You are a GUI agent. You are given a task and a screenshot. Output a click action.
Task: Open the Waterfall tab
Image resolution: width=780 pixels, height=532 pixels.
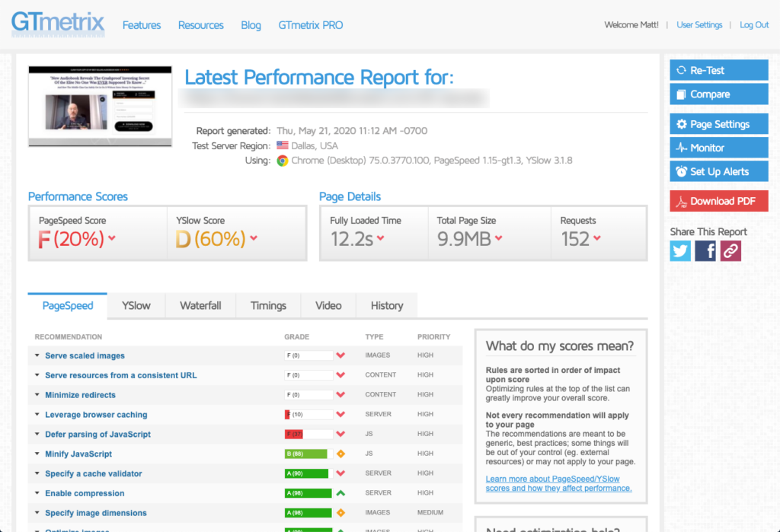pyautogui.click(x=200, y=306)
